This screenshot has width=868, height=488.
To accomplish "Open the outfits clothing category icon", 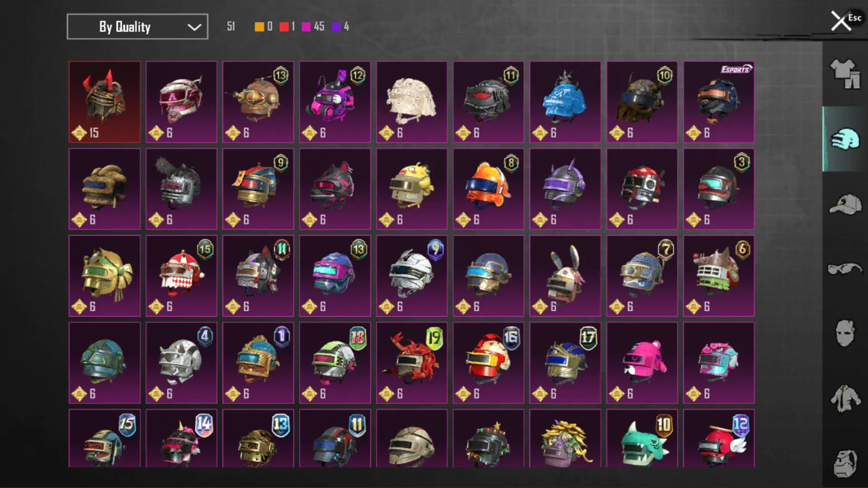I will (x=844, y=74).
